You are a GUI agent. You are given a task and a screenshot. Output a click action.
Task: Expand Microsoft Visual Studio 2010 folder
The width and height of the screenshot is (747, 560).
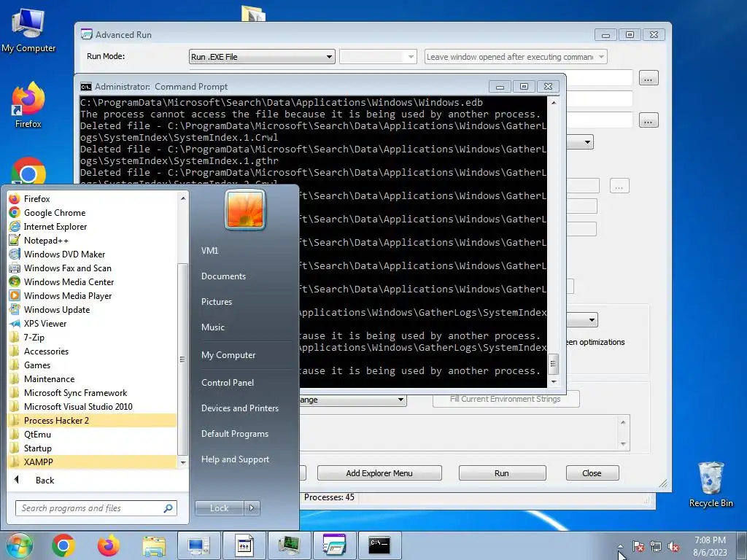click(92, 405)
